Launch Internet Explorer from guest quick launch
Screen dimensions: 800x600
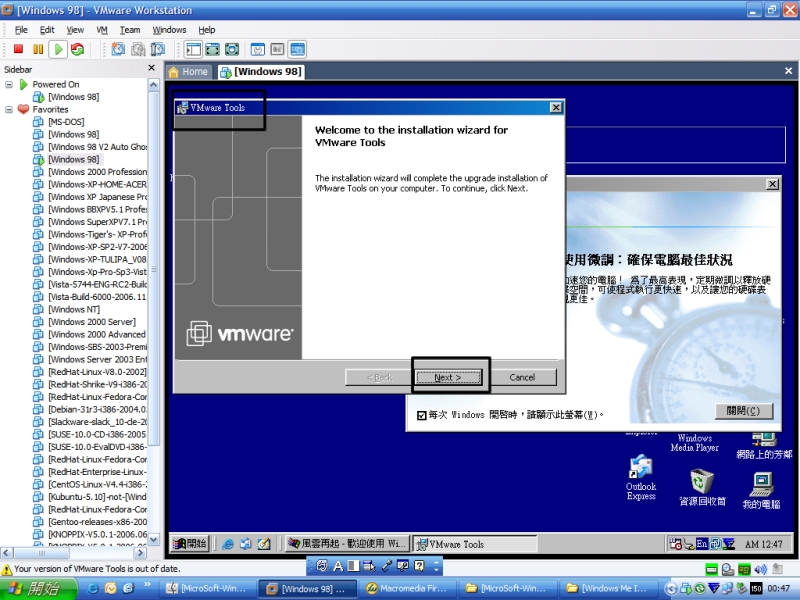pyautogui.click(x=228, y=544)
